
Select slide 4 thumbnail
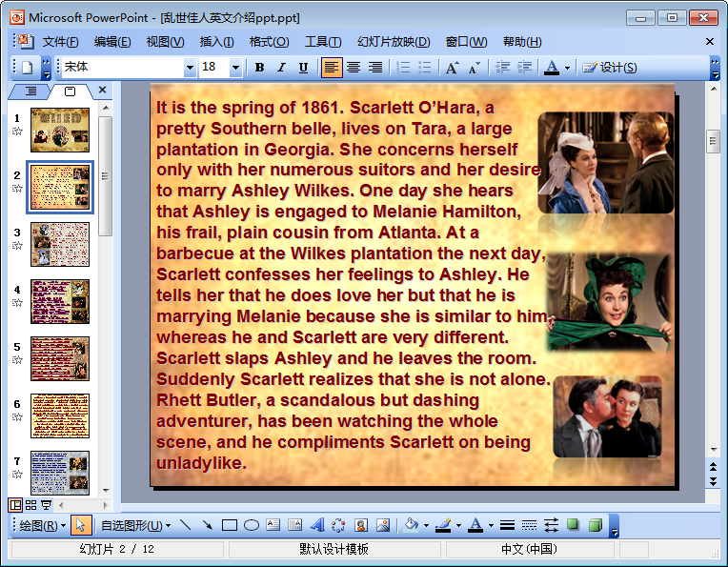(x=60, y=301)
